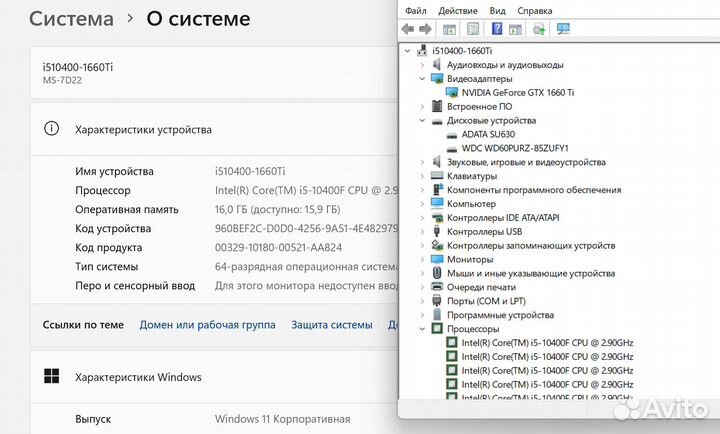Collapse the root i510400-1660Ti tree node
The image size is (720, 434).
[x=407, y=51]
